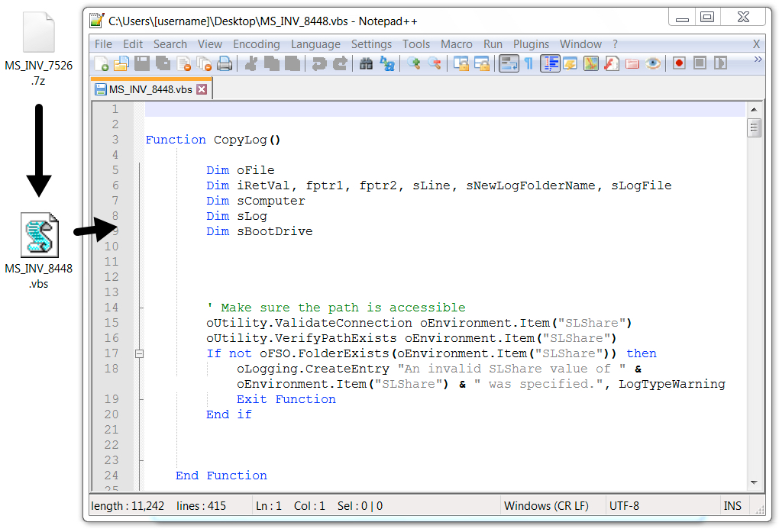Screen dimensions: 779x532
Task: Click the Redo arrow icon
Action: coord(340,63)
